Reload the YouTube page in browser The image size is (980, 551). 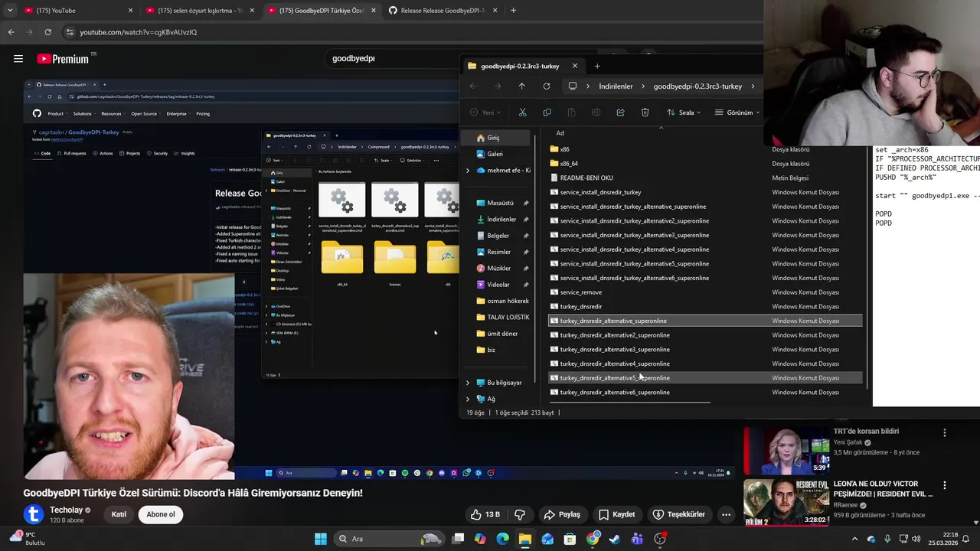tap(47, 32)
